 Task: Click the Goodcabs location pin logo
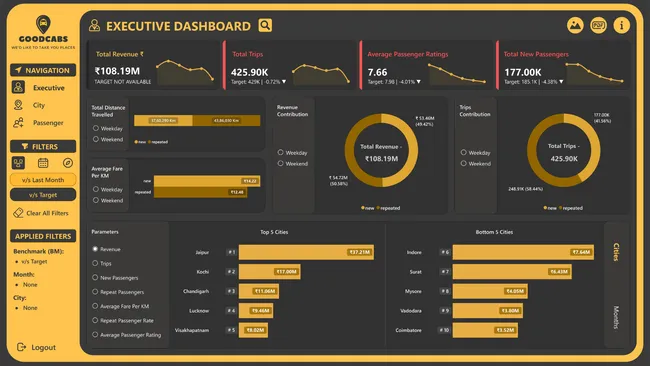point(43,24)
